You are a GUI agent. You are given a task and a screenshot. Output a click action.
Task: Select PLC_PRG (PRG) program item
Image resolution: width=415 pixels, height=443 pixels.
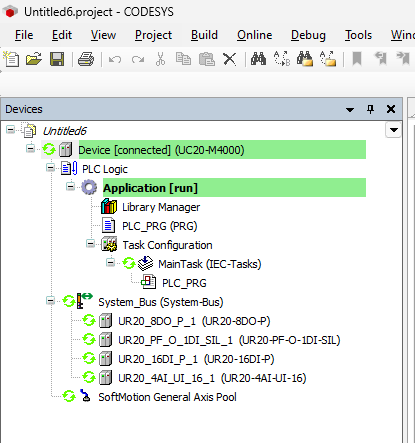[x=160, y=226]
